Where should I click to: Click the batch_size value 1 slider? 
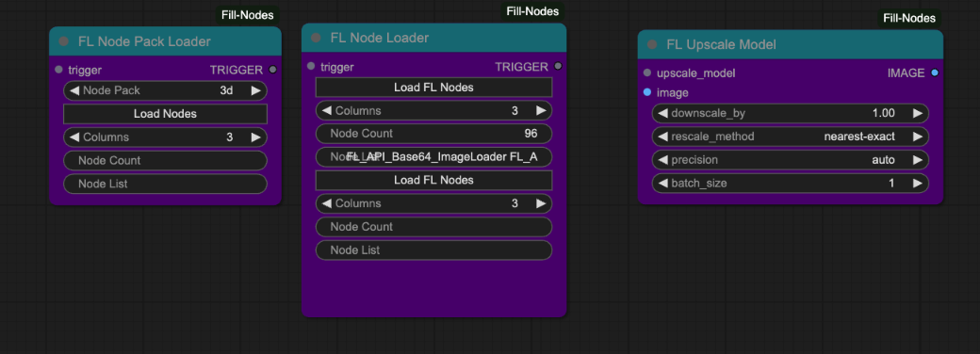790,183
